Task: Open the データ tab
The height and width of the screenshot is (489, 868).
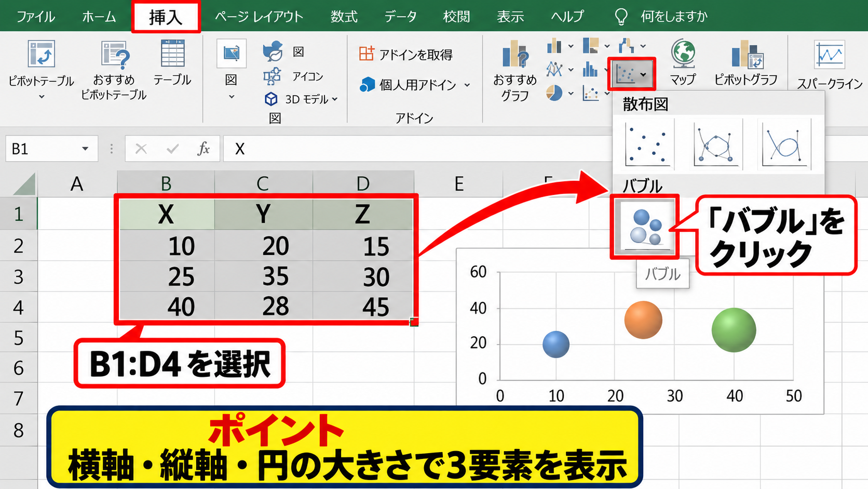Action: 400,17
